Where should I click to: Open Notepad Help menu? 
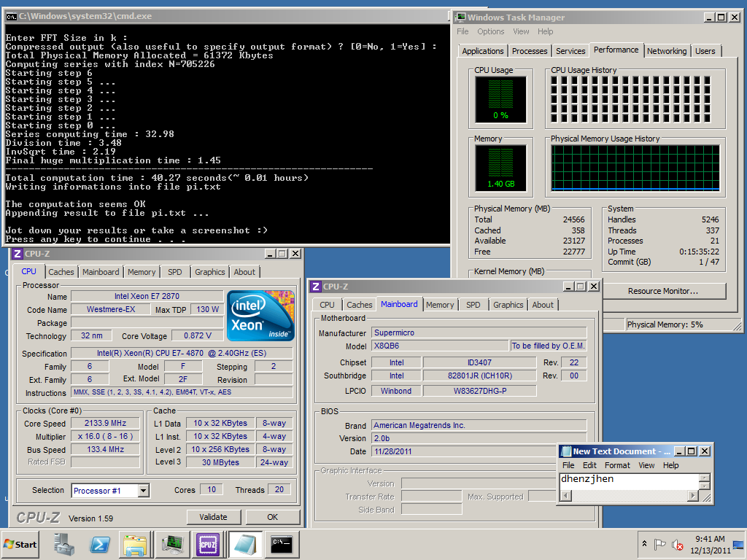coord(671,465)
